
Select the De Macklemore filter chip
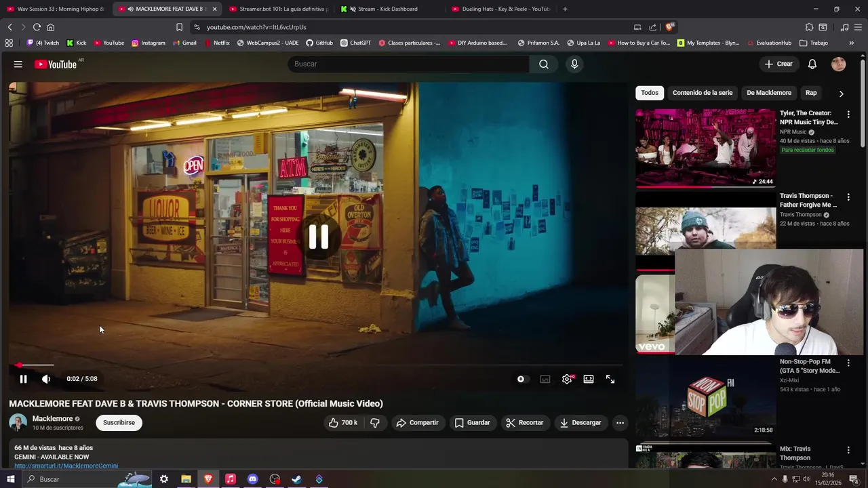[769, 93]
